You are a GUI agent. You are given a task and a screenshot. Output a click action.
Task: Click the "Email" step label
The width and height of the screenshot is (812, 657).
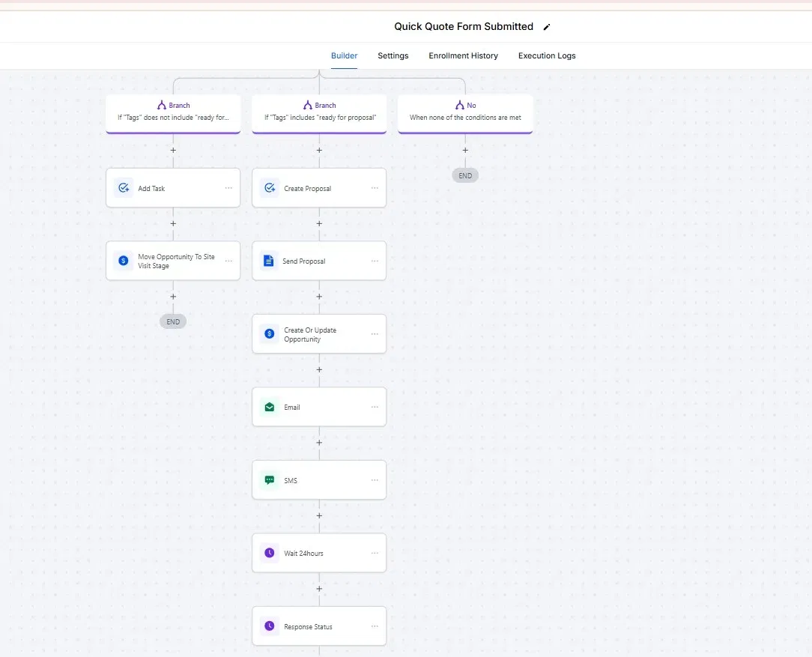(x=291, y=408)
